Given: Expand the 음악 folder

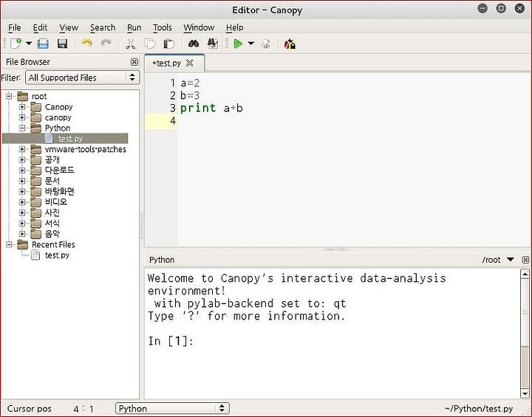Looking at the screenshot, I should coord(22,234).
